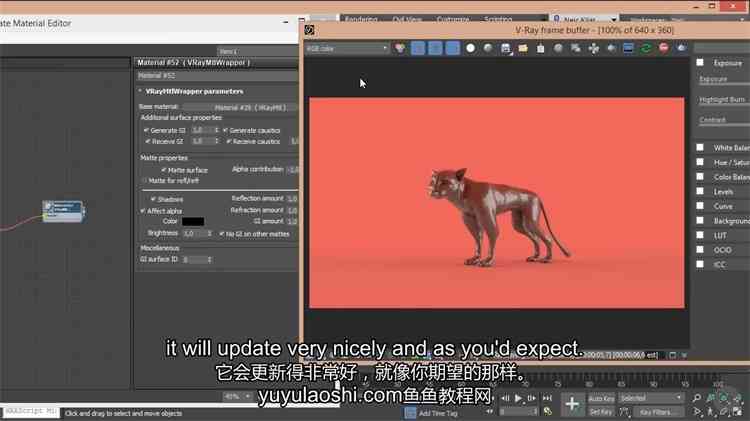The image size is (750, 421).
Task: Click the V-Ray frame buffer window icon
Action: coord(309,30)
